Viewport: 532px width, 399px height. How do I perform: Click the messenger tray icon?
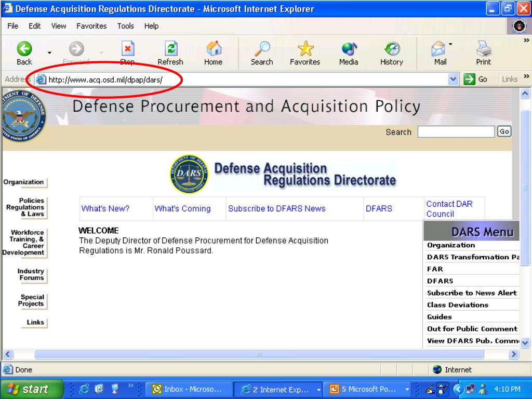483,389
